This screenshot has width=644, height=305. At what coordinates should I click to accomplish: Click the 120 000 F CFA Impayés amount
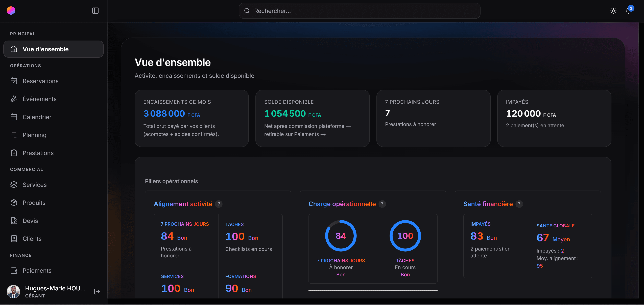pyautogui.click(x=531, y=114)
